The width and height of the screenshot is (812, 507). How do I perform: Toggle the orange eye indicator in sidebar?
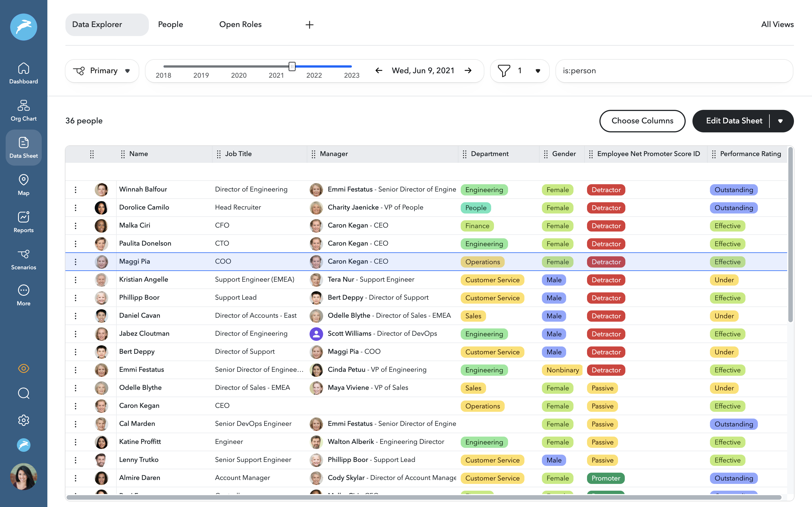pos(23,368)
